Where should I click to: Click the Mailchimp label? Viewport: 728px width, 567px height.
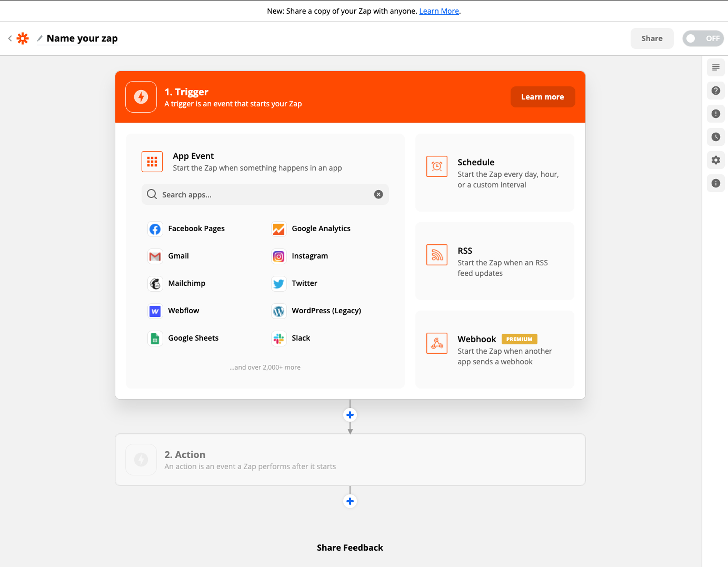pyautogui.click(x=187, y=283)
